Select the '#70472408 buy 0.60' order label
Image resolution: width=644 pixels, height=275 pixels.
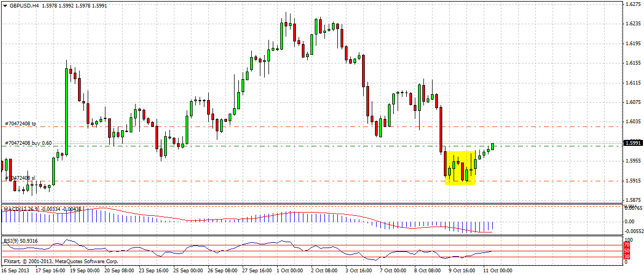coord(29,143)
